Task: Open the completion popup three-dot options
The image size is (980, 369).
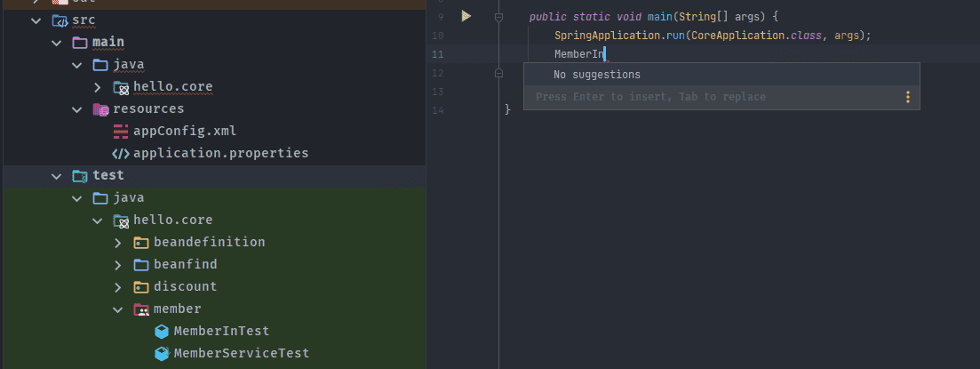Action: (907, 97)
